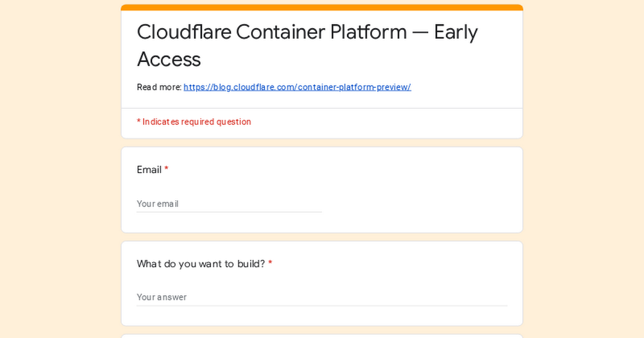This screenshot has width=644, height=338.
Task: Click the underline beneath "Your email"
Action: (x=229, y=212)
